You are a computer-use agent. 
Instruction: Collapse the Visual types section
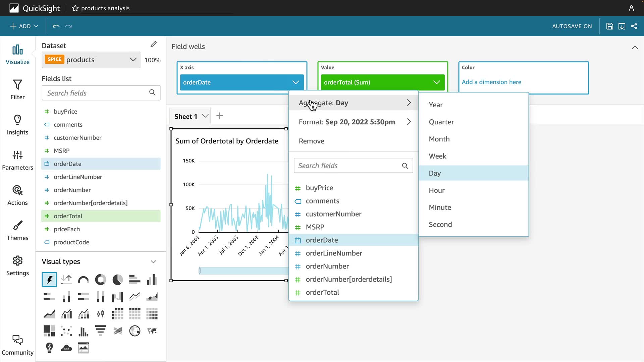pos(153,262)
